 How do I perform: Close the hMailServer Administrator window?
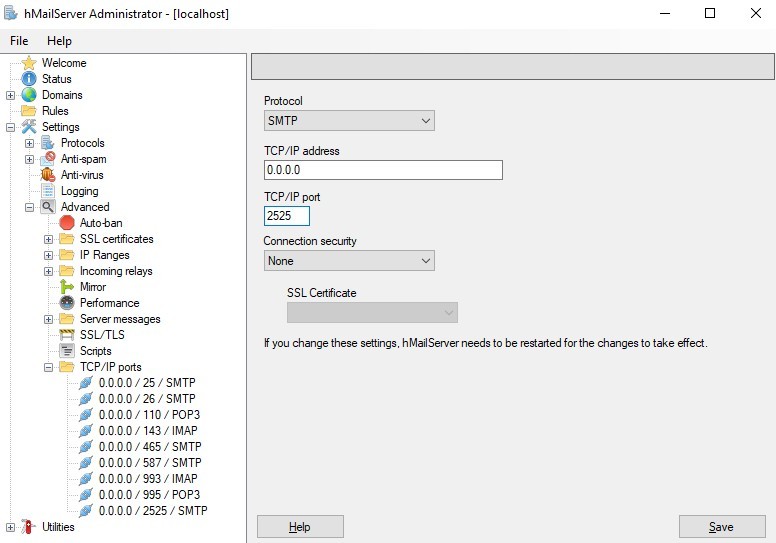755,13
